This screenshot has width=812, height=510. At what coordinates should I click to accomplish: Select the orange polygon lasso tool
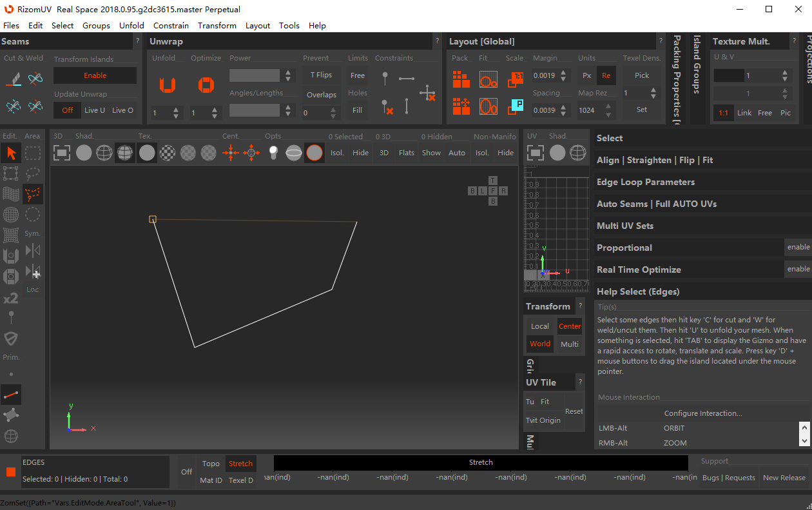(33, 194)
